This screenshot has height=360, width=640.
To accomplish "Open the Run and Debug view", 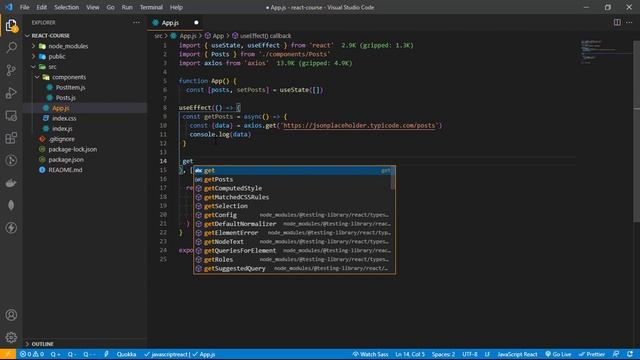I will 11,93.
